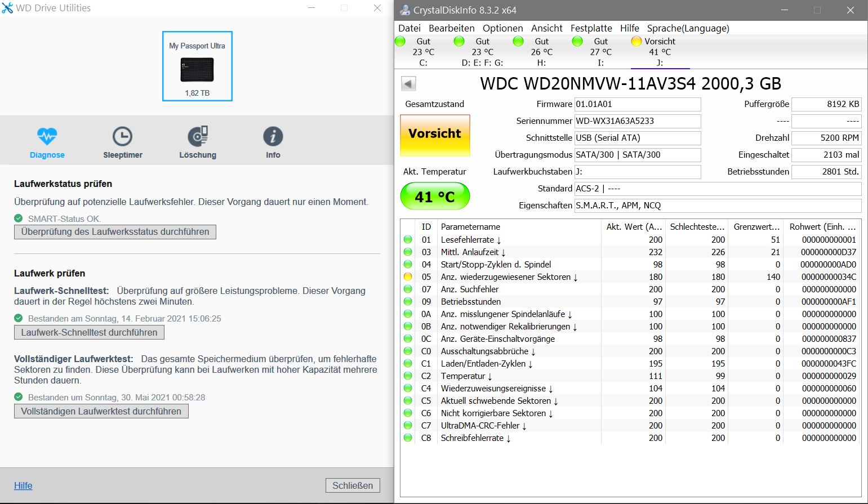The height and width of the screenshot is (504, 868).
Task: Open the Ansicht menu
Action: click(x=547, y=28)
